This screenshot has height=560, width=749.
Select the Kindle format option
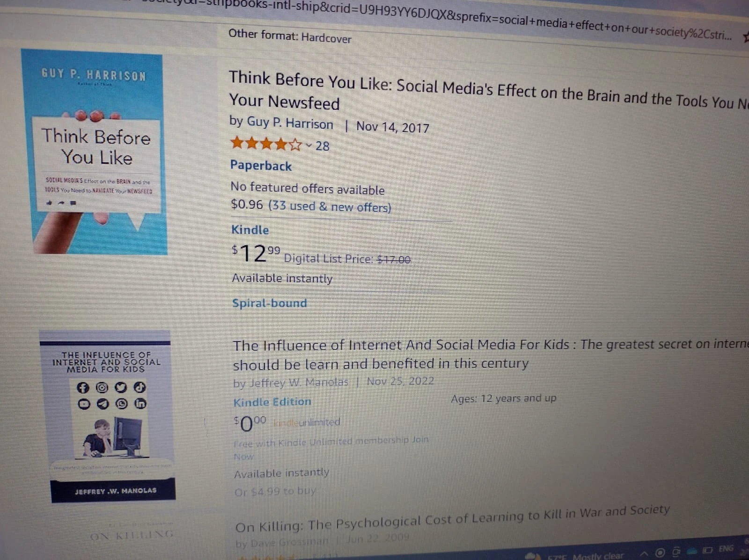click(250, 230)
